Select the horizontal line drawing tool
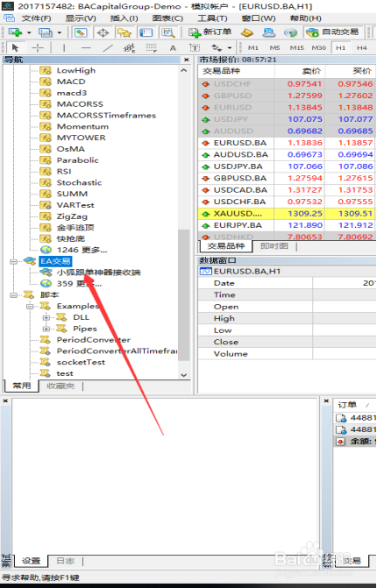This screenshot has height=588, width=377. pyautogui.click(x=86, y=47)
